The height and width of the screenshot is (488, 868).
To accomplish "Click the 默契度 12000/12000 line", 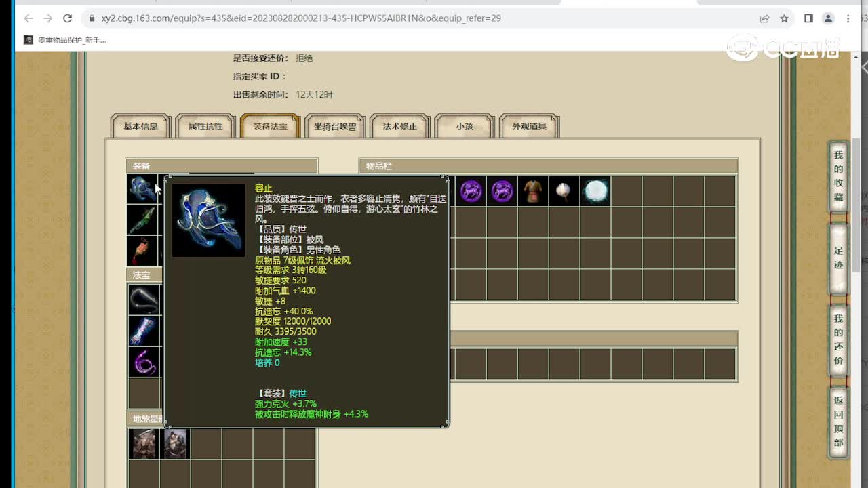I will (293, 321).
